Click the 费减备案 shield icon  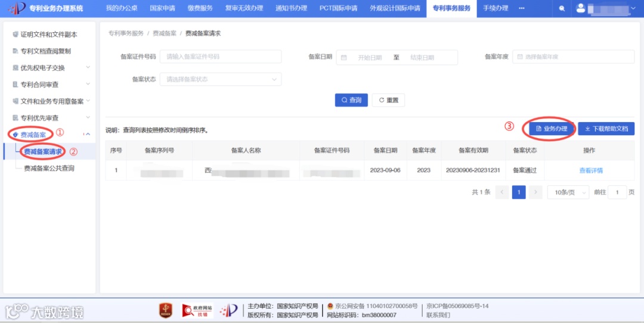click(16, 135)
